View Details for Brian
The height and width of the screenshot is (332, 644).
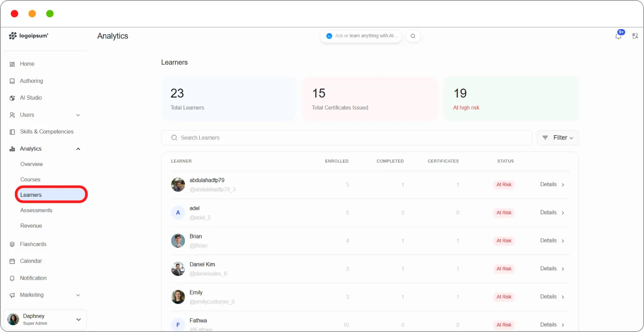(x=548, y=240)
